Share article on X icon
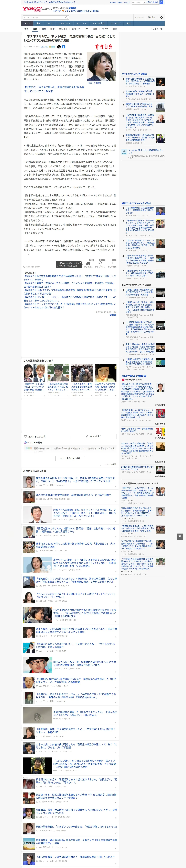This screenshot has width=186, height=868. (x=59, y=47)
